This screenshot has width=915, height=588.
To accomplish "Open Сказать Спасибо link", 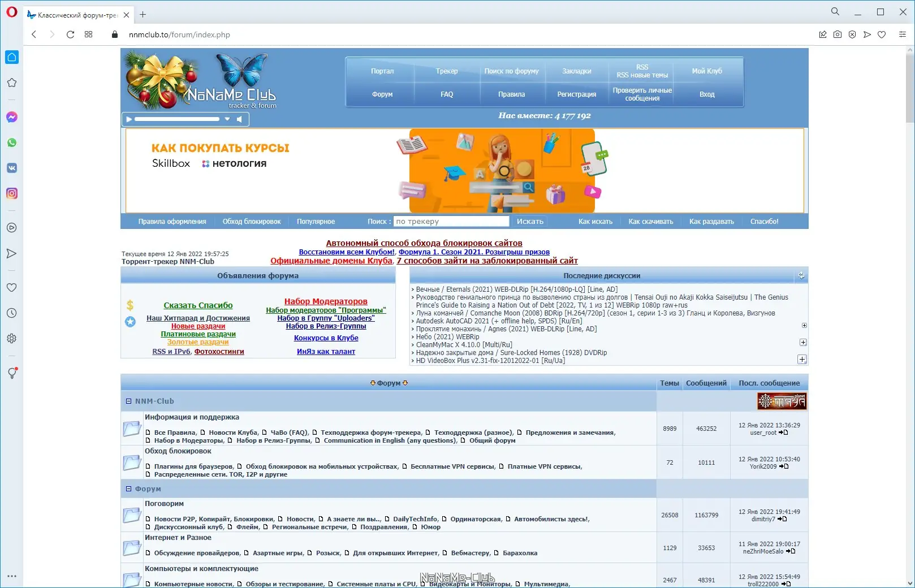I will [x=198, y=305].
